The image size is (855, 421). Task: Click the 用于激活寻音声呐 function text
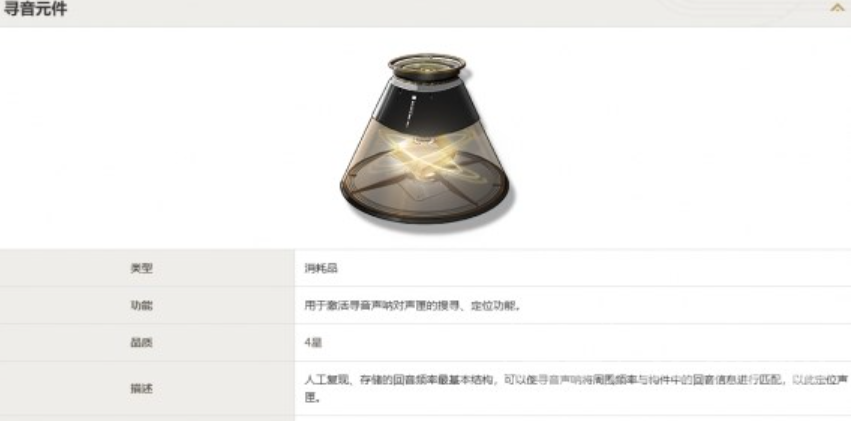(x=412, y=305)
